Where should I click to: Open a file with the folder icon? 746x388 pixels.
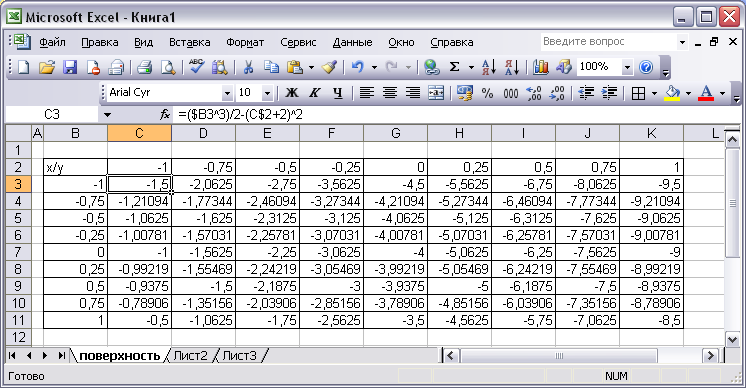coord(46,67)
